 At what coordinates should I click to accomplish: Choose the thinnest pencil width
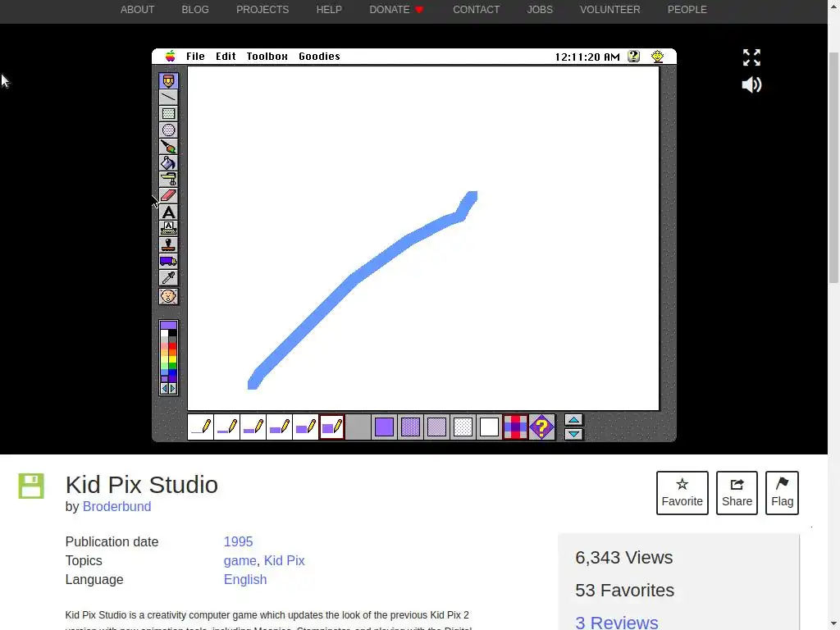coord(200,427)
